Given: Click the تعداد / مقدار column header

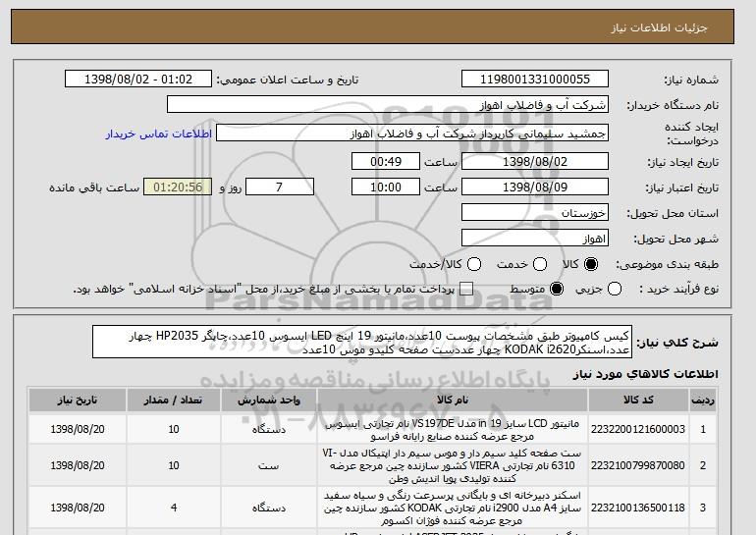Looking at the screenshot, I should (174, 401).
